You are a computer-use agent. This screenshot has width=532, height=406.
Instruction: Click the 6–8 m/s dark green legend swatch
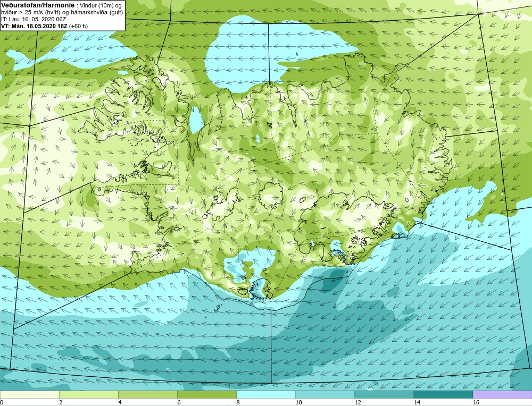pos(206,394)
